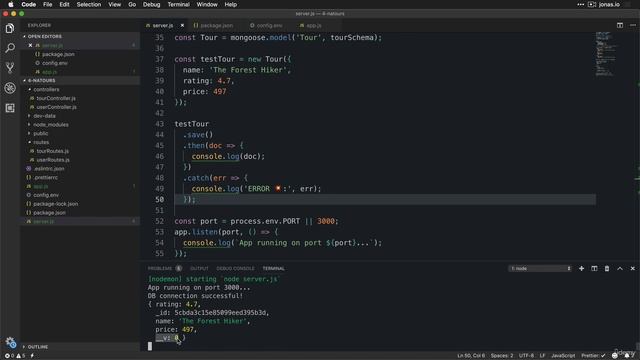Open the Extensions view
This screenshot has height=360, width=640.
[10, 108]
